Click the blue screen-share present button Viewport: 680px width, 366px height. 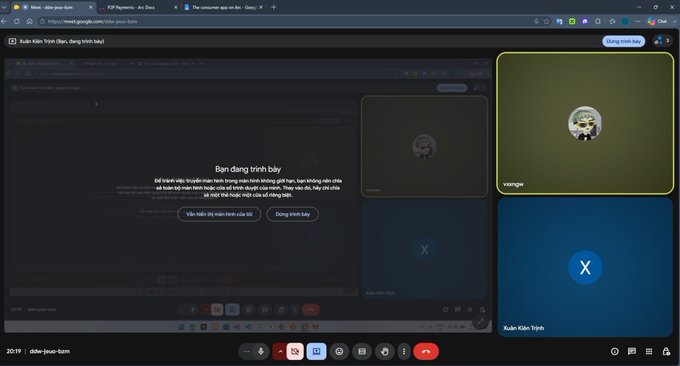(x=317, y=351)
